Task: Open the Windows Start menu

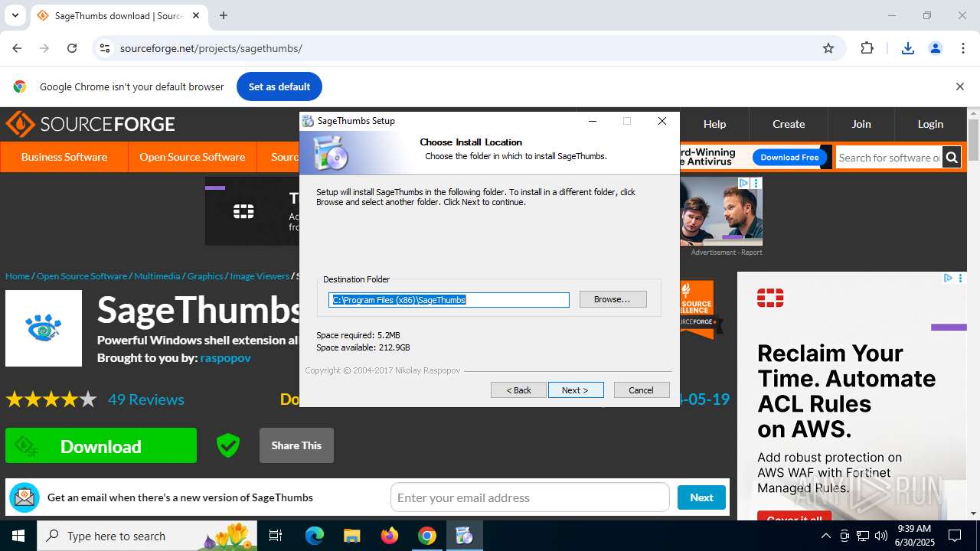Action: (x=18, y=536)
